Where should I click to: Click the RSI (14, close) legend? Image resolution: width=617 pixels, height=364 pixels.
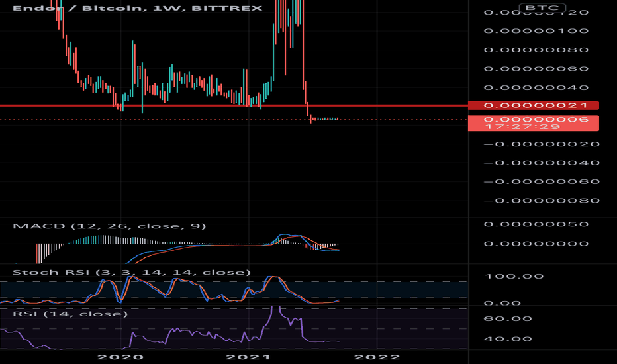(x=70, y=314)
